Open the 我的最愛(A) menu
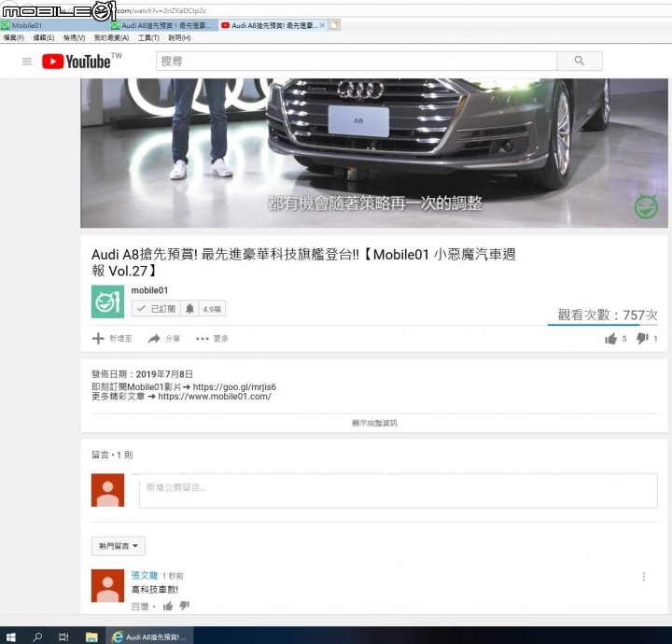Viewport: 672px width, 644px height. point(111,37)
